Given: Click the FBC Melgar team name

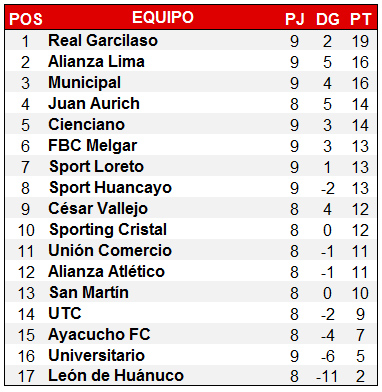Looking at the screenshot, I should pyautogui.click(x=92, y=146).
